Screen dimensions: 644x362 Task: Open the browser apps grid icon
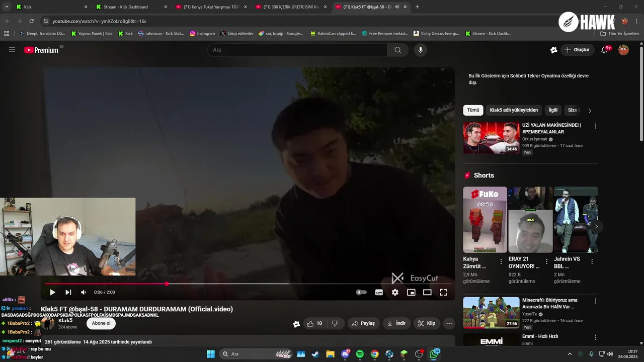(7, 34)
